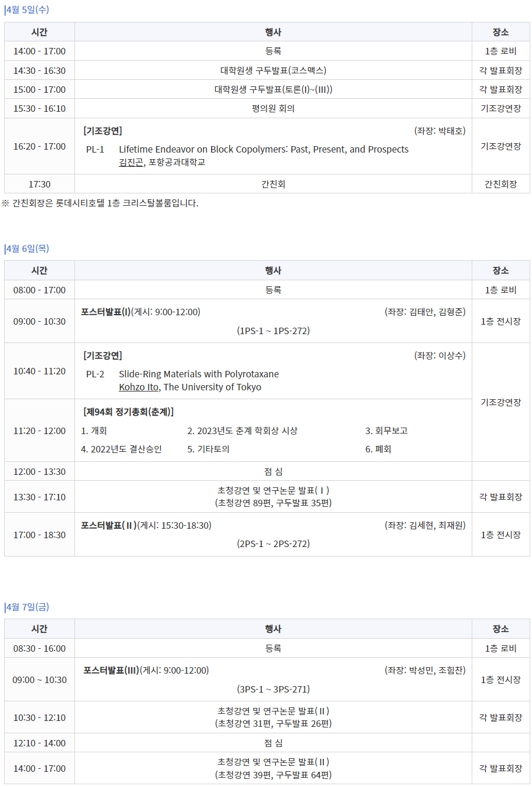Click the Slide-Ring Materials with Polyrotaxane title

tap(199, 374)
